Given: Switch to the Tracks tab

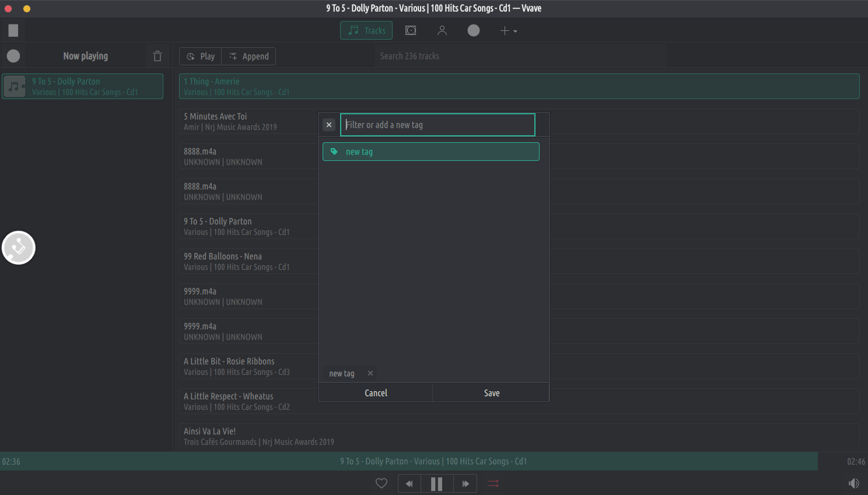Looking at the screenshot, I should coord(366,30).
